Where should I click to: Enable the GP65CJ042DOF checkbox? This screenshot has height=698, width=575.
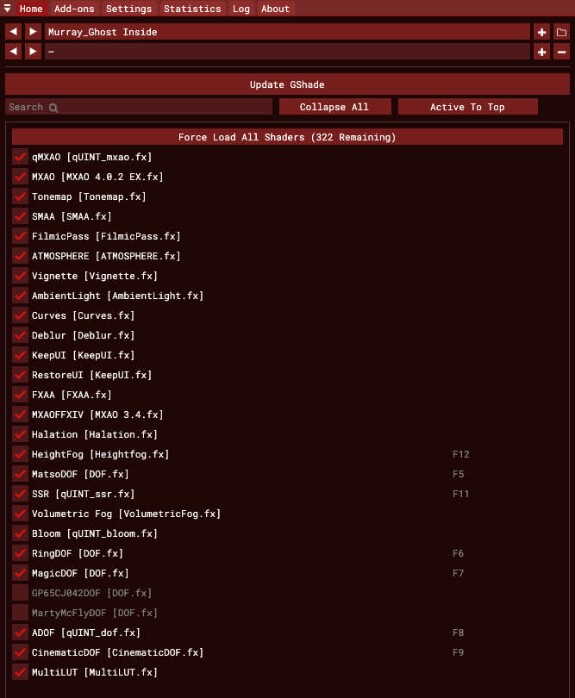tap(20, 593)
